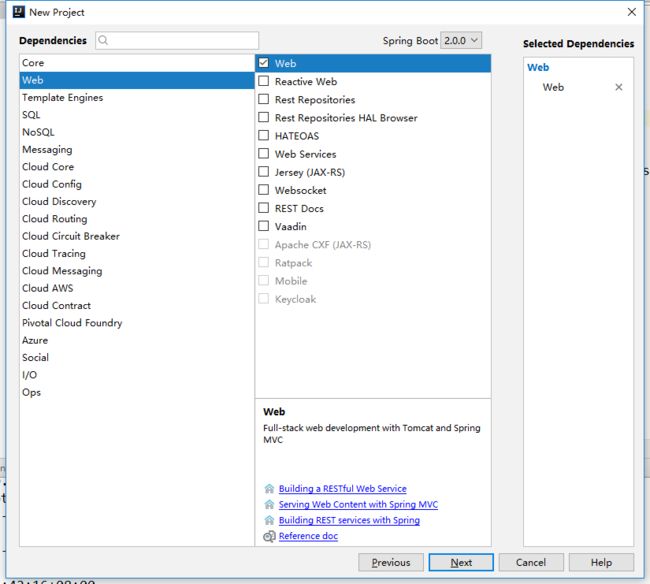Open the Reference doc link

(308, 536)
